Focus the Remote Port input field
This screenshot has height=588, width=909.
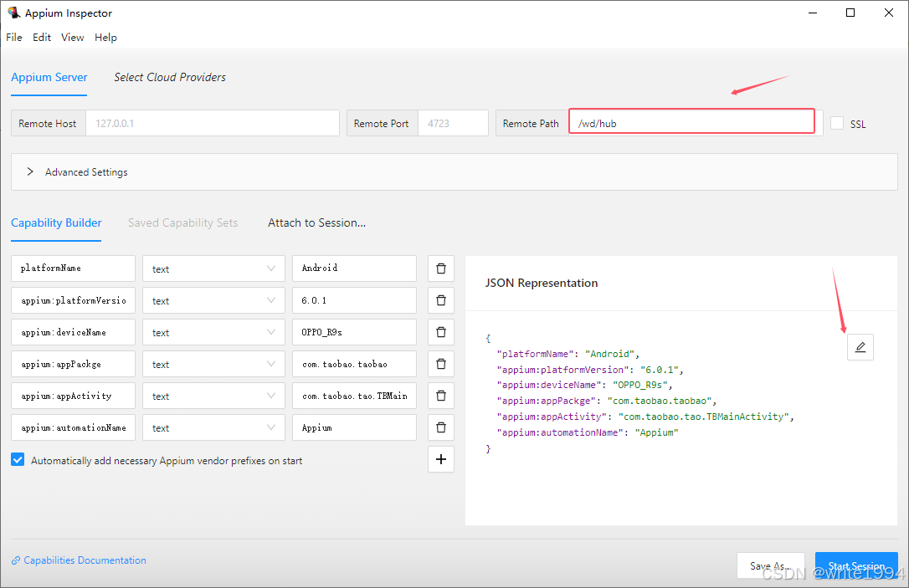coord(453,124)
